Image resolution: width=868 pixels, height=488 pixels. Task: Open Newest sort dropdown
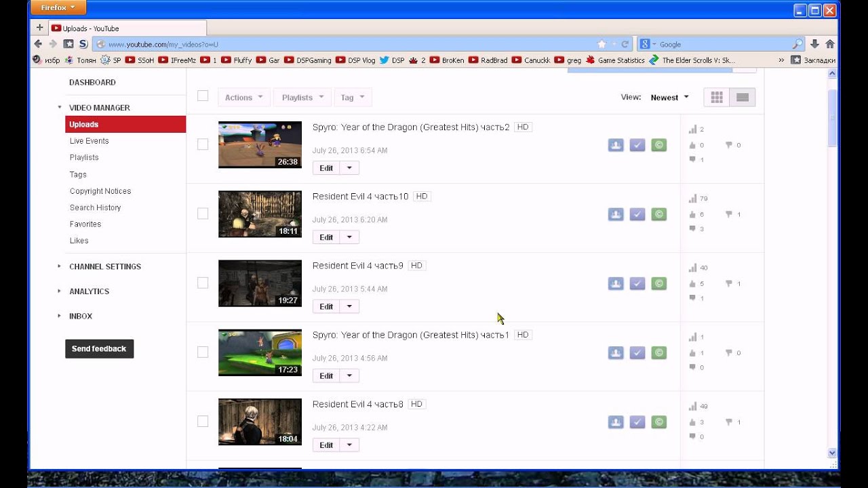(x=669, y=98)
